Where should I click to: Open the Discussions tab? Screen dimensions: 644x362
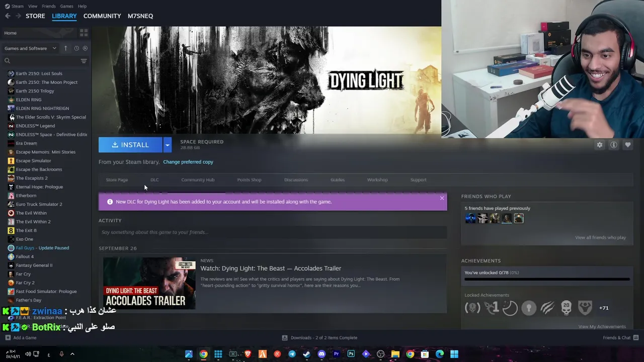click(x=296, y=179)
